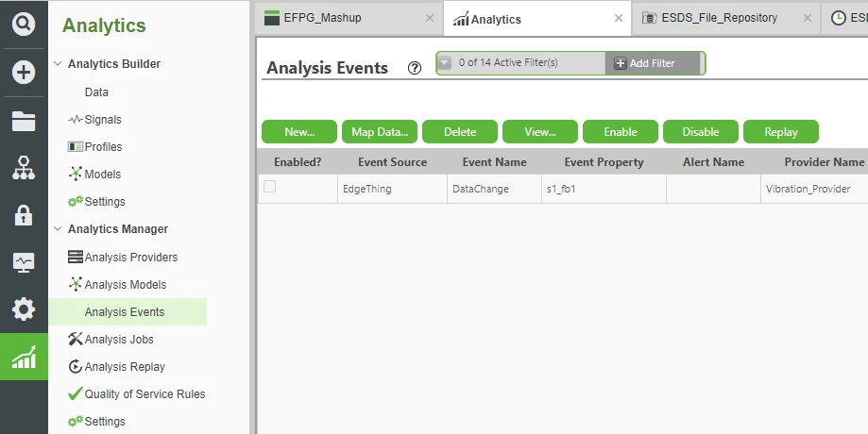Select the DataChange cell

pyautogui.click(x=494, y=189)
